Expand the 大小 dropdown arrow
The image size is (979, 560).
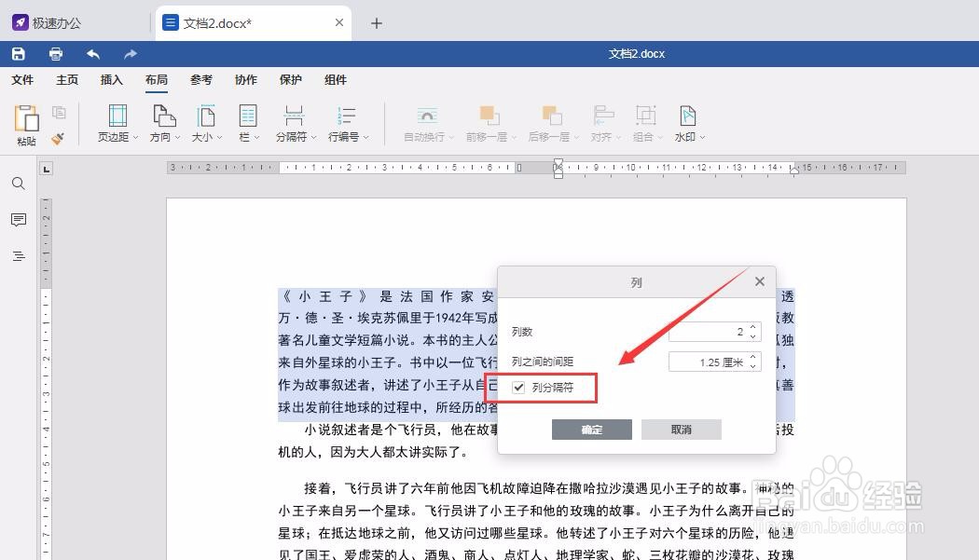[x=220, y=137]
